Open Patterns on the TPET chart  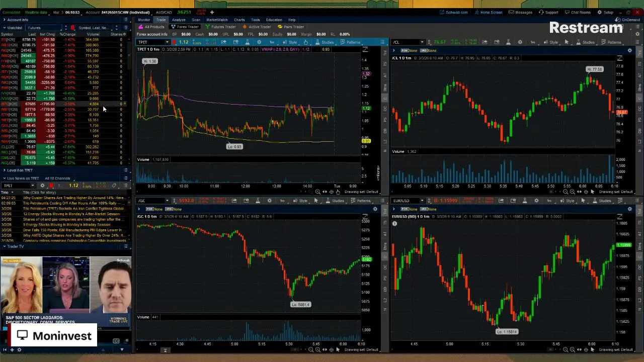(351, 42)
